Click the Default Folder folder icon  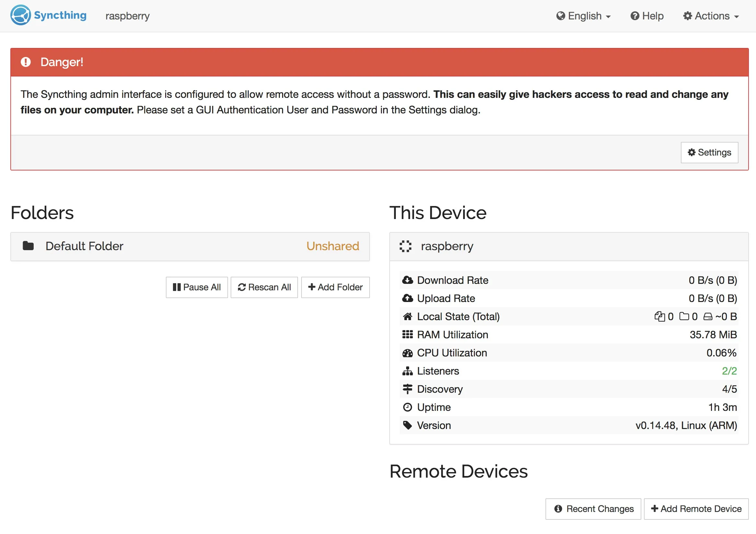coord(28,246)
